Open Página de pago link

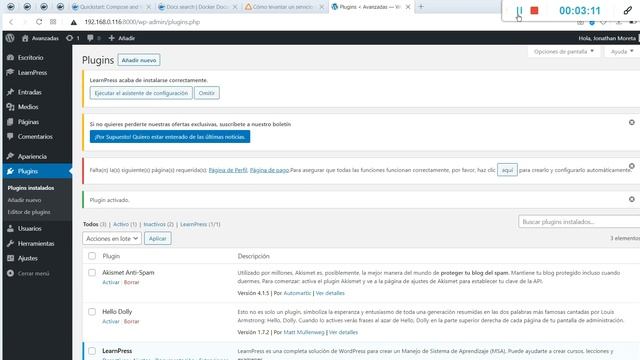pyautogui.click(x=269, y=170)
